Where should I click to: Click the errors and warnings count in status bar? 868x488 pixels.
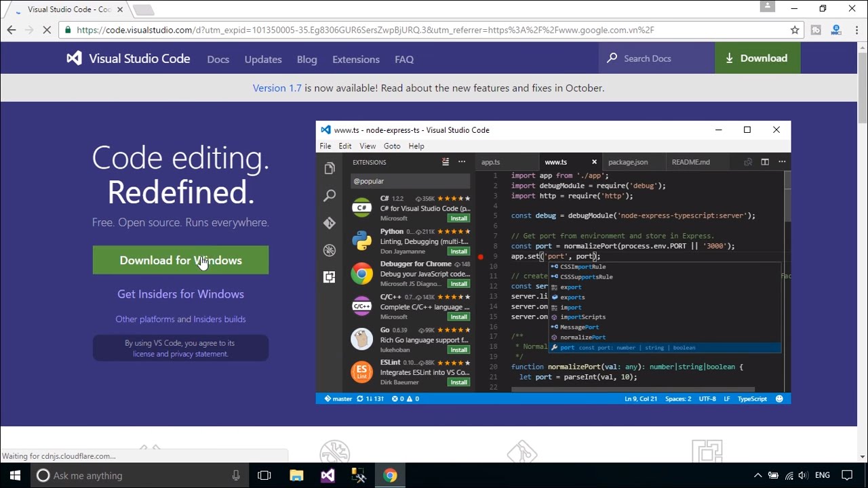coord(406,399)
